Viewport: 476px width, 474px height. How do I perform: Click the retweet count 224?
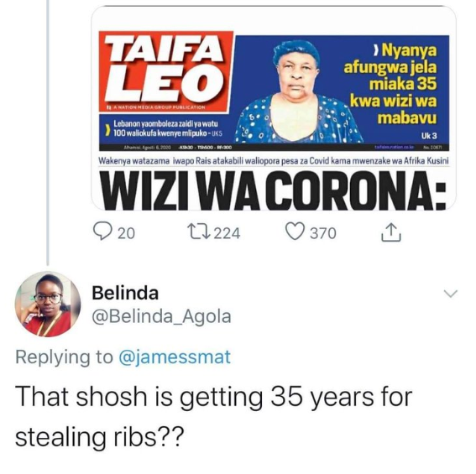(x=227, y=233)
